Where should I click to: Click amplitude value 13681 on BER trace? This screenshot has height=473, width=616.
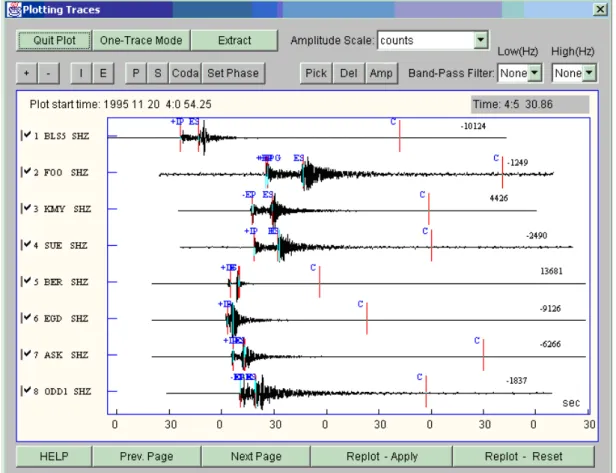(551, 271)
